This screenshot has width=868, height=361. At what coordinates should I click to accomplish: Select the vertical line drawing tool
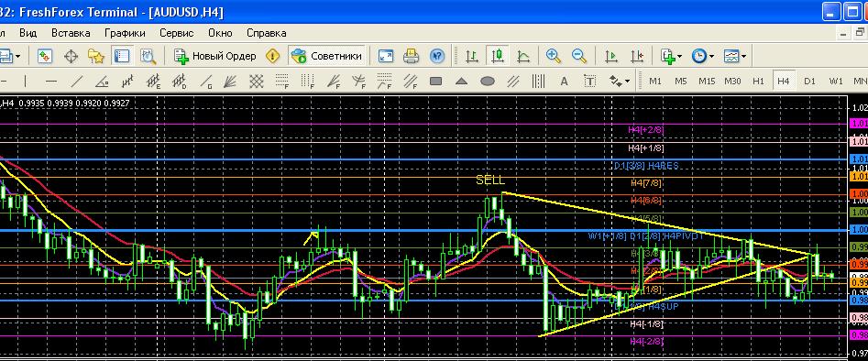[x=26, y=82]
